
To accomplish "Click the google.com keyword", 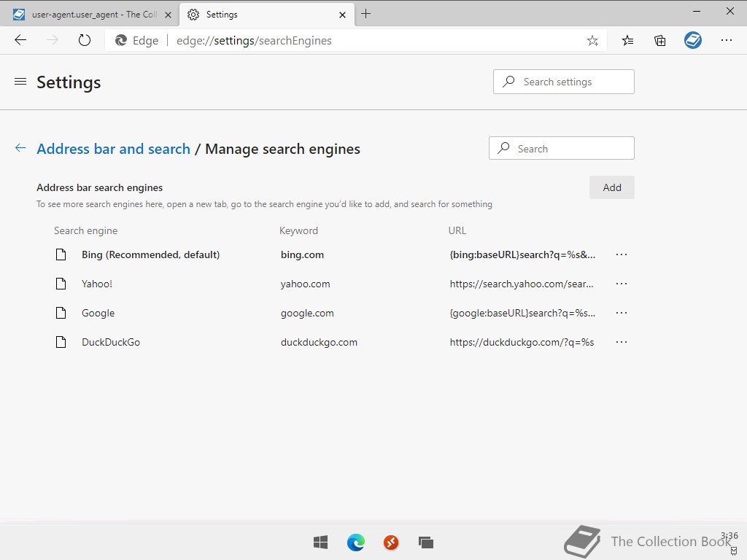I will [x=307, y=313].
